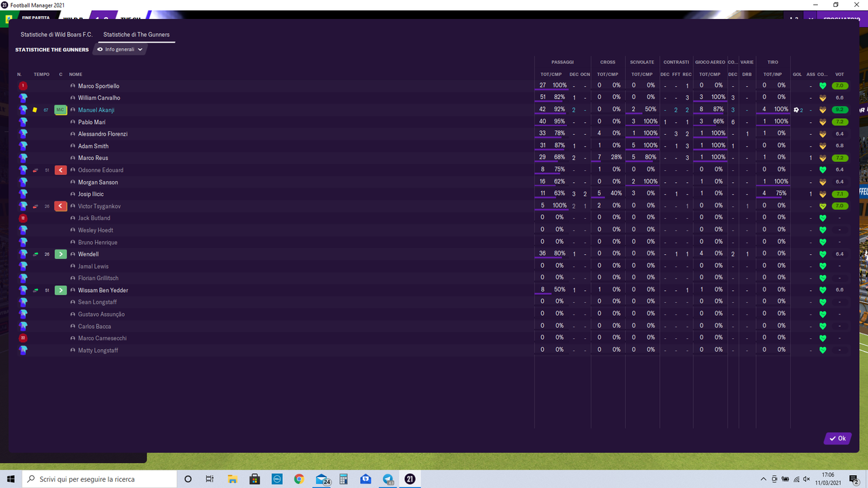Open Google Chrome from the taskbar

click(299, 479)
